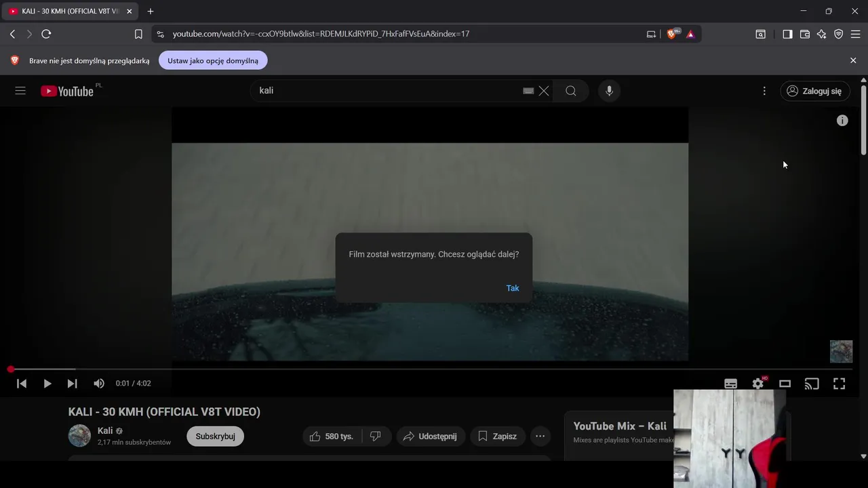The image size is (868, 488).
Task: Play the paused video
Action: pyautogui.click(x=47, y=384)
